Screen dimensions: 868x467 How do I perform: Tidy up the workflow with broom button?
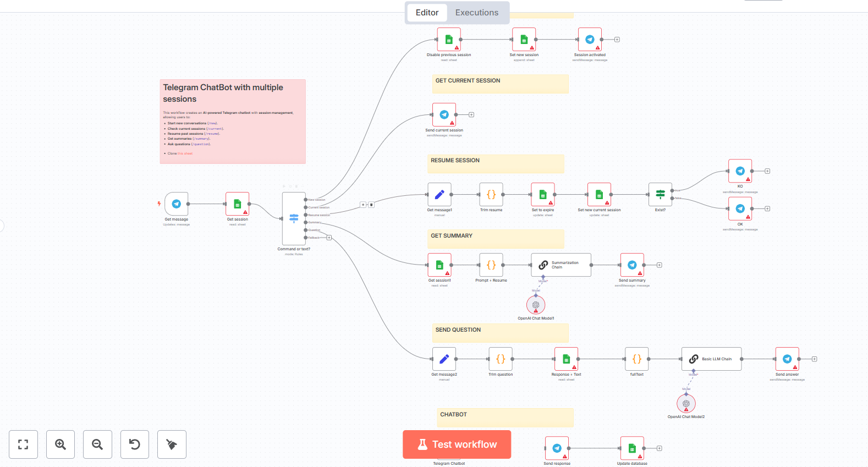tap(172, 444)
